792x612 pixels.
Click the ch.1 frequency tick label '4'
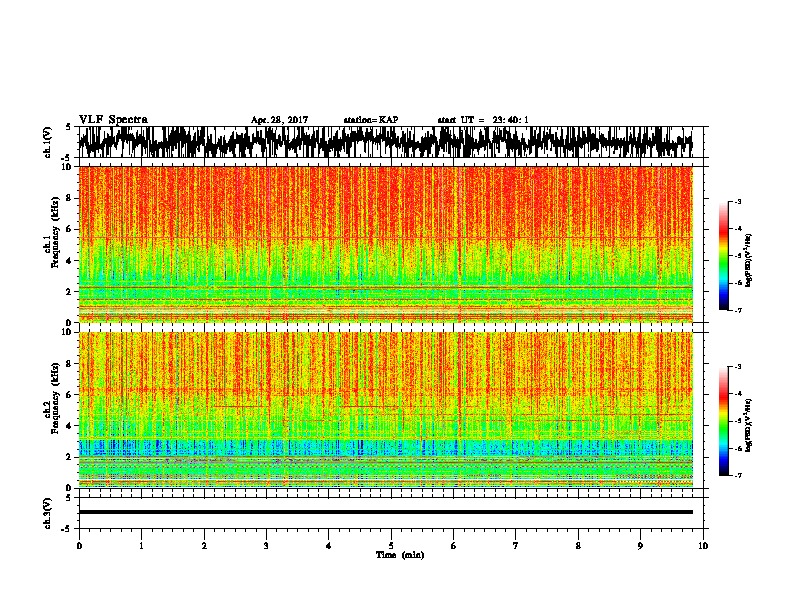click(x=70, y=261)
